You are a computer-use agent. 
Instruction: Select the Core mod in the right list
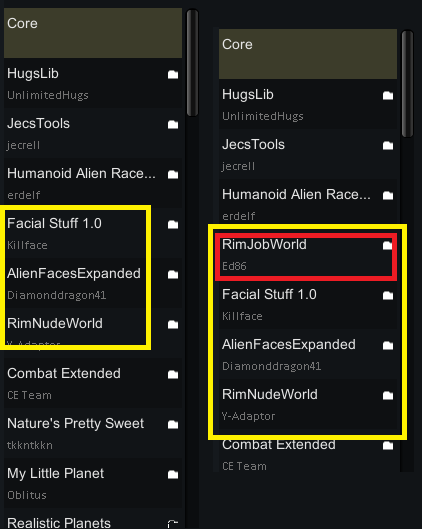308,54
